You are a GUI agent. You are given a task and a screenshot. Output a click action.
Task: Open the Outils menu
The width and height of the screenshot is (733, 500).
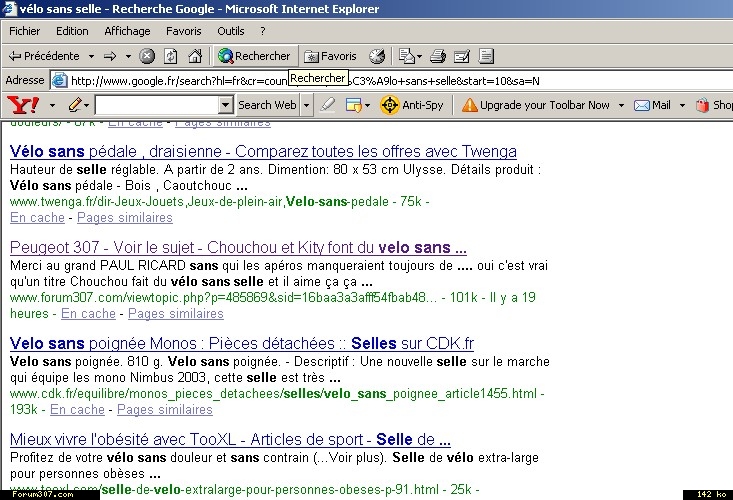click(x=230, y=31)
